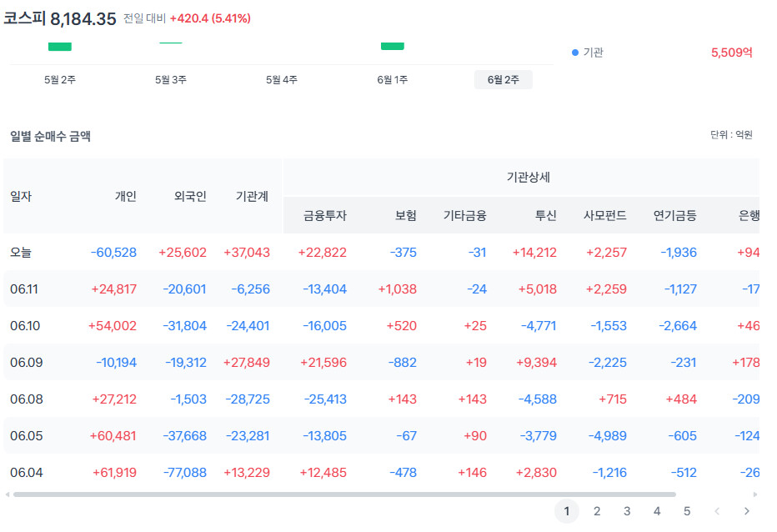Click the table scrollbar right arrow
The height and width of the screenshot is (532, 777).
[755, 494]
